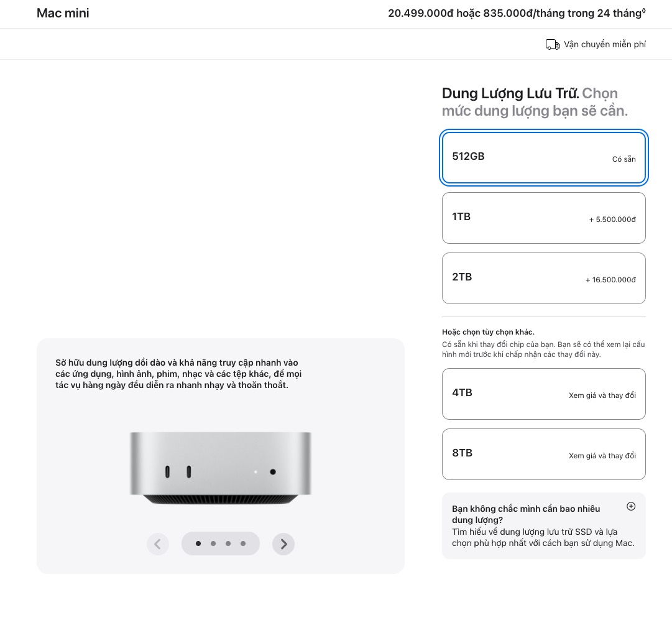Go to previous gallery slide arrow
The width and height of the screenshot is (672, 620).
coord(158,544)
